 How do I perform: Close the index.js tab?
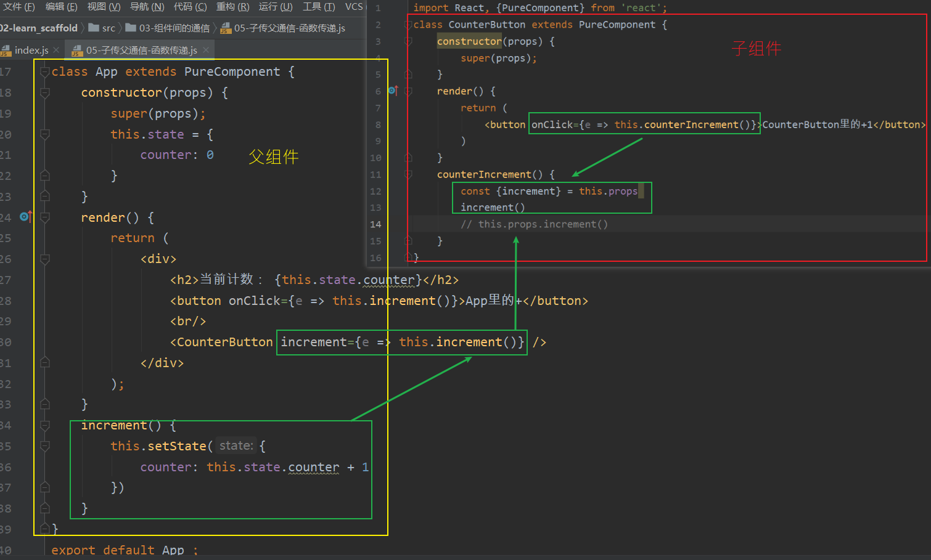(56, 50)
